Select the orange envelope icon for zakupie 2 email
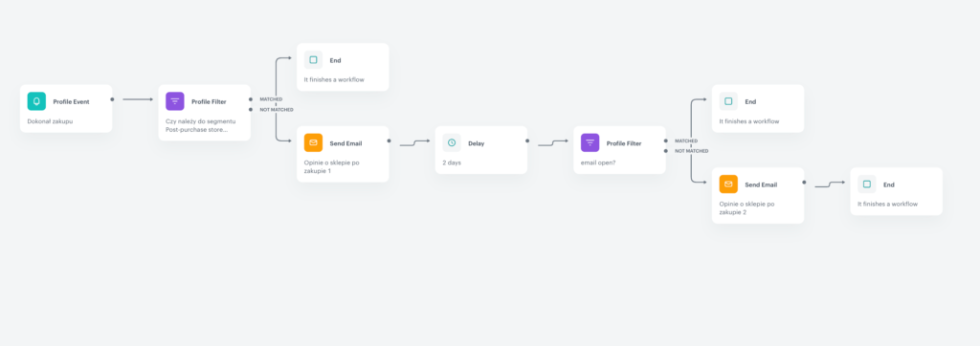Screen dimensions: 980x346 728,184
